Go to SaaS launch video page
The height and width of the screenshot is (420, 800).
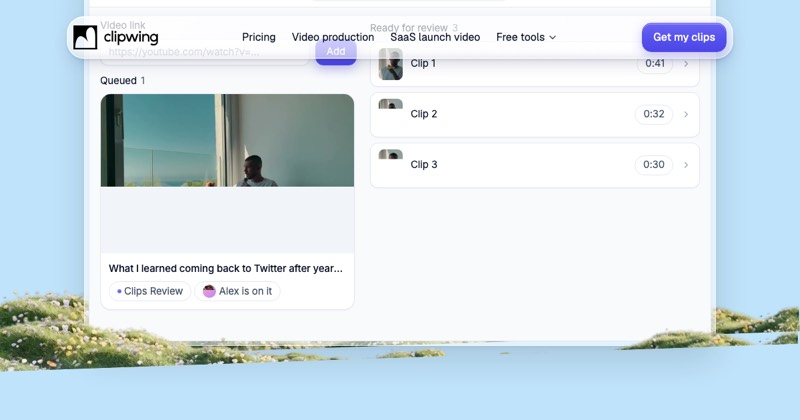point(435,37)
